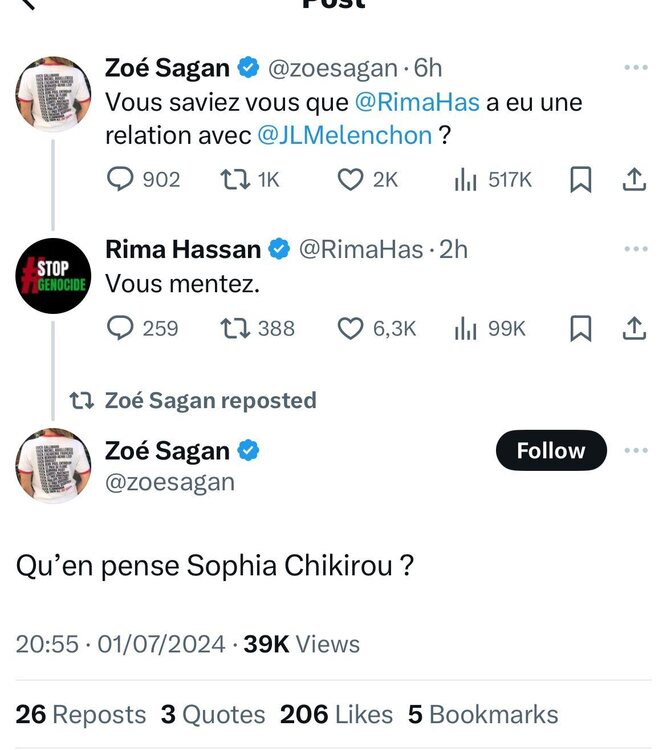Like Rima Hassan's reply tweet
The width and height of the screenshot is (667, 750).
pos(350,327)
